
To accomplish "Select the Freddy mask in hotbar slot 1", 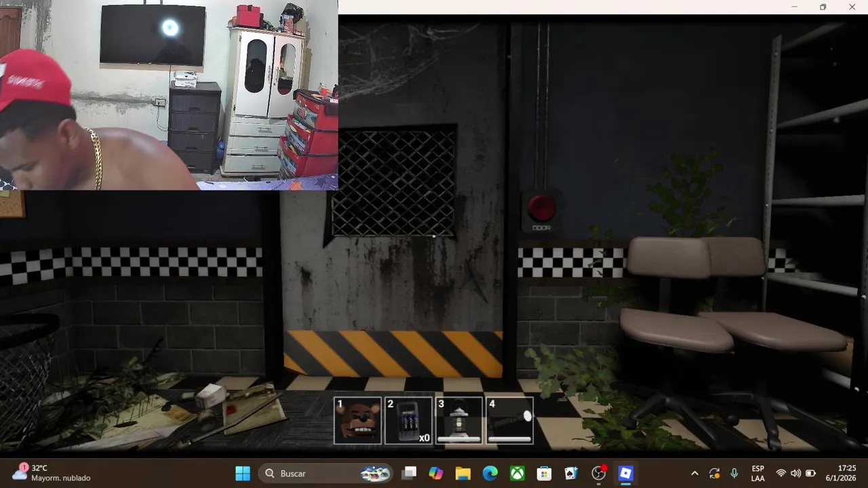I will [x=357, y=420].
